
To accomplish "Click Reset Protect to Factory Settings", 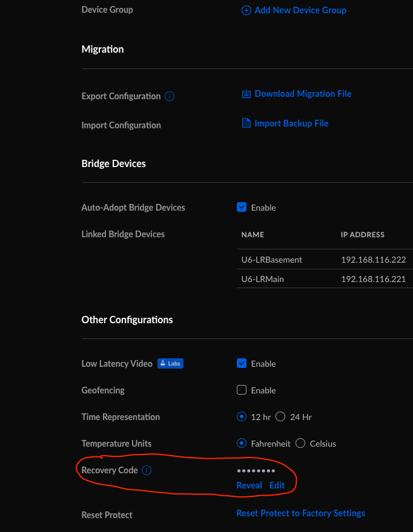I will [x=300, y=513].
